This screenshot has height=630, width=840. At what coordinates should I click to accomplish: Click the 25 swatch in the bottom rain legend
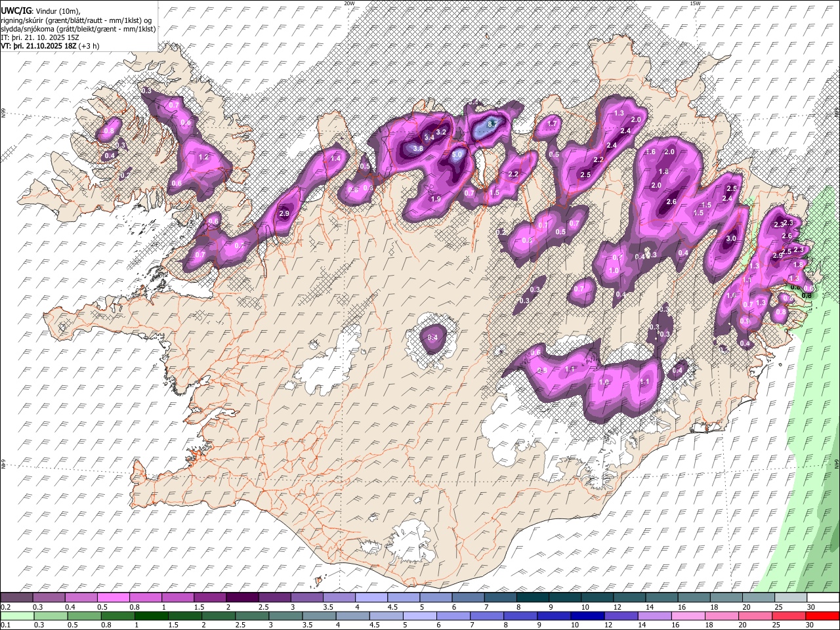pos(788,616)
